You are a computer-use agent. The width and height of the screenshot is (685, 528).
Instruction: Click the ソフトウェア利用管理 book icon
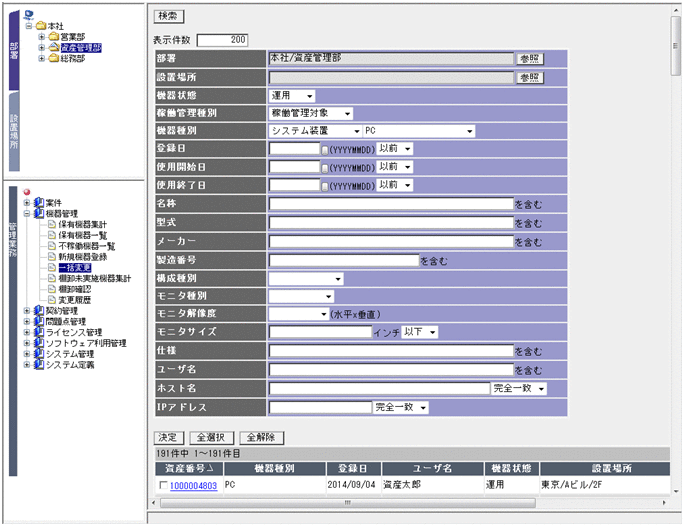pyautogui.click(x=39, y=343)
